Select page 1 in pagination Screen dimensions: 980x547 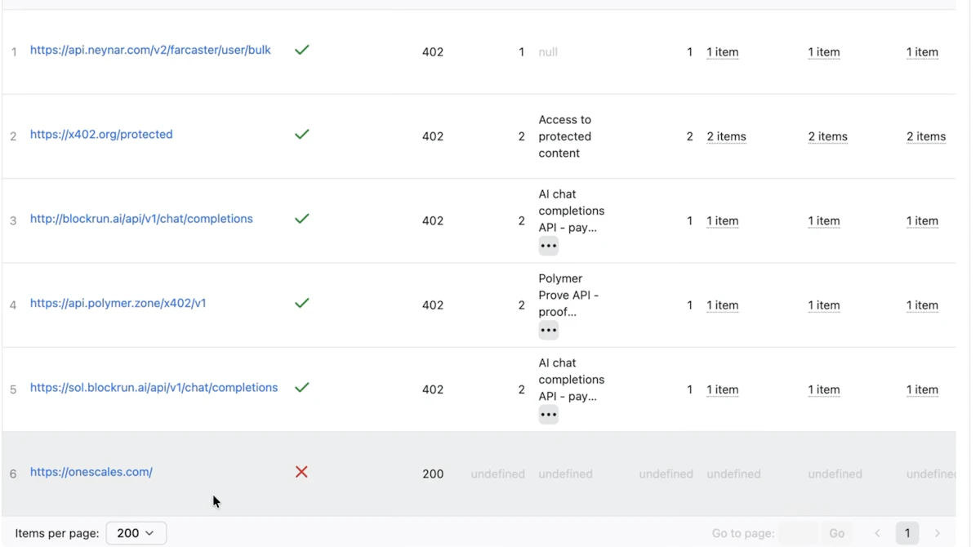pos(906,533)
